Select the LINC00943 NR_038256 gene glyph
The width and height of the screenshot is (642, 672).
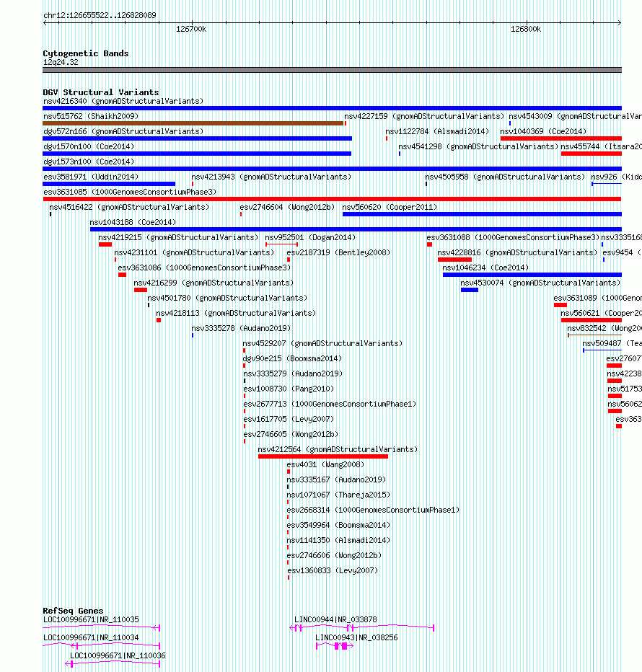click(335, 646)
